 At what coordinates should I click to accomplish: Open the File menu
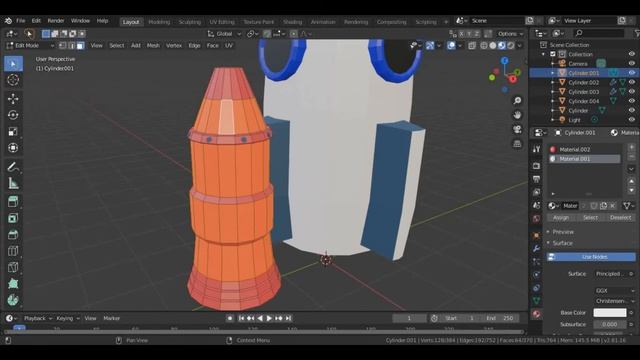[x=20, y=21]
